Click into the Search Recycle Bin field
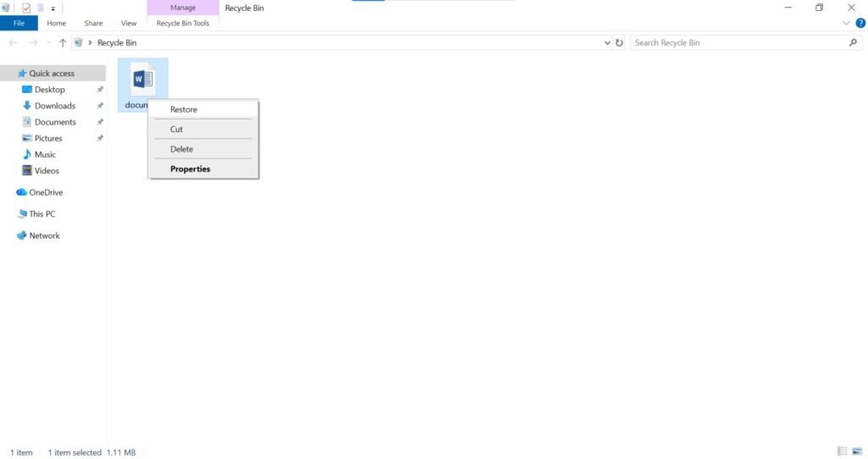Image resolution: width=868 pixels, height=459 pixels. pos(737,42)
